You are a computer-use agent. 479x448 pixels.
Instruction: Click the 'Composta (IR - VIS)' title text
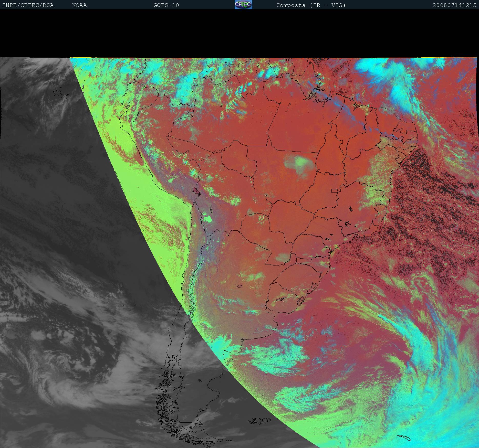(x=311, y=5)
